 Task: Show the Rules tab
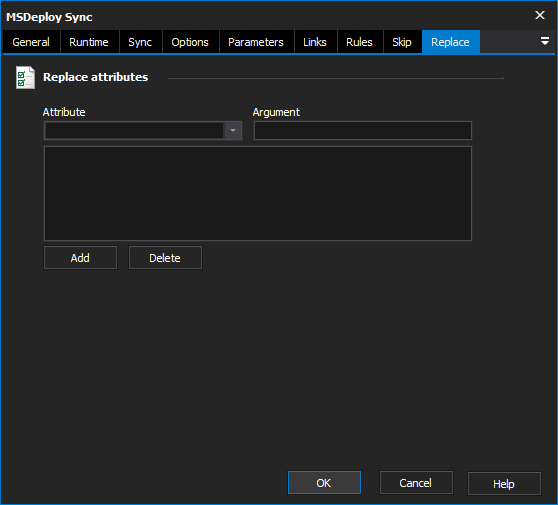pyautogui.click(x=359, y=42)
